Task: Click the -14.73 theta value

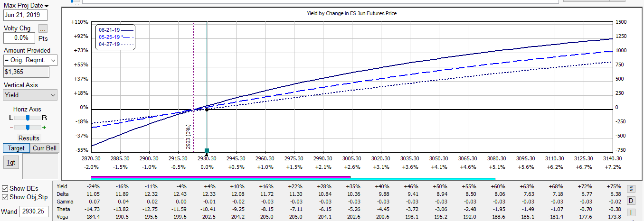Action: (91, 209)
